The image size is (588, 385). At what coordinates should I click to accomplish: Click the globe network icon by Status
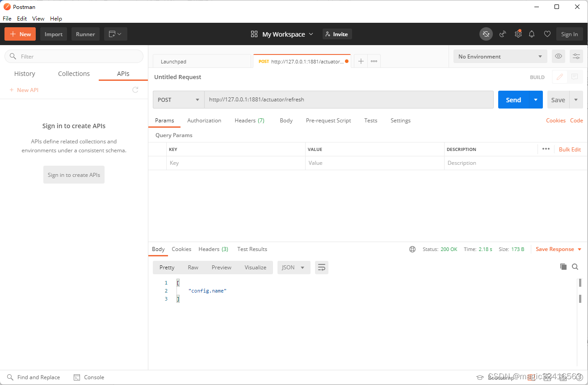(412, 249)
